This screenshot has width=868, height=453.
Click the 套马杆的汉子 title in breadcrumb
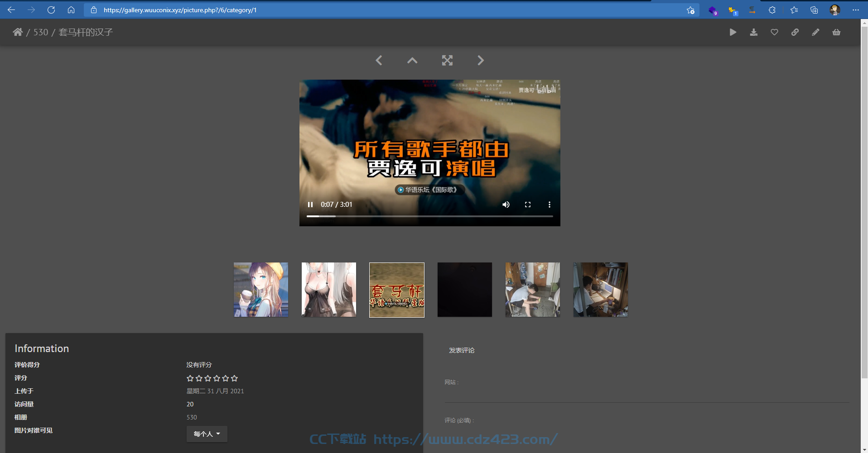click(x=86, y=32)
